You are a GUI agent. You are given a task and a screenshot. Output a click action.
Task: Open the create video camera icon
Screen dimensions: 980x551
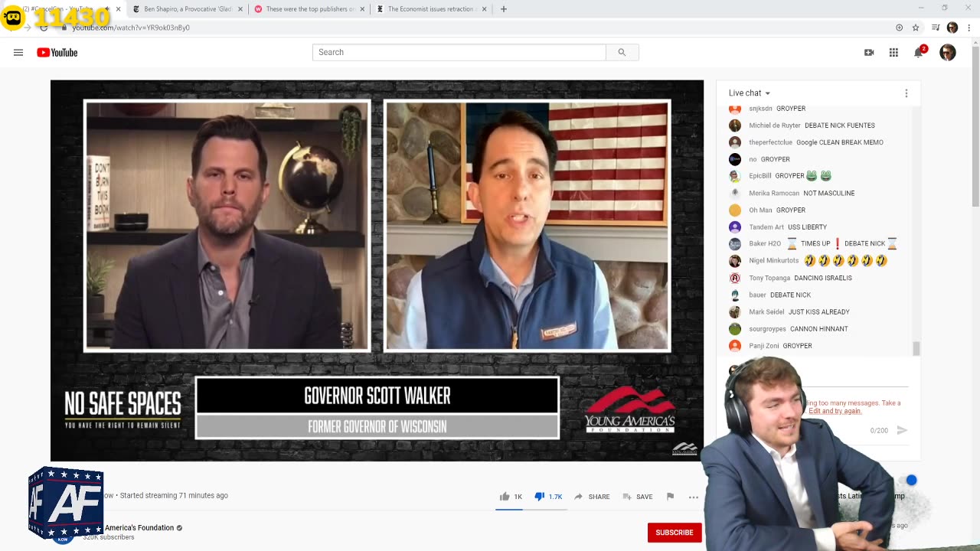click(x=869, y=52)
